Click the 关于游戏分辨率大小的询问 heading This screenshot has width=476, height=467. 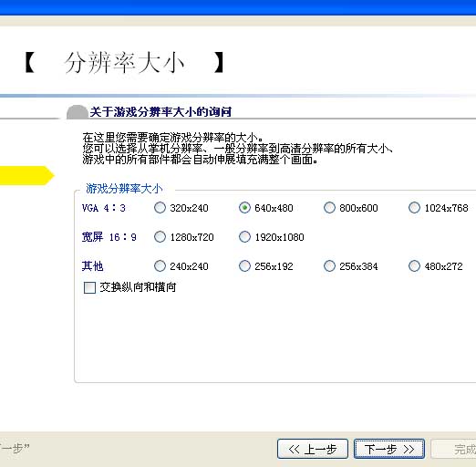pos(160,112)
